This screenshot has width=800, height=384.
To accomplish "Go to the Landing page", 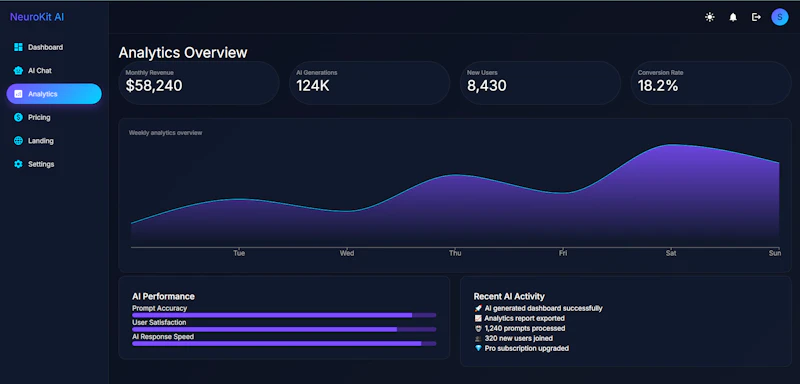I will (x=54, y=141).
